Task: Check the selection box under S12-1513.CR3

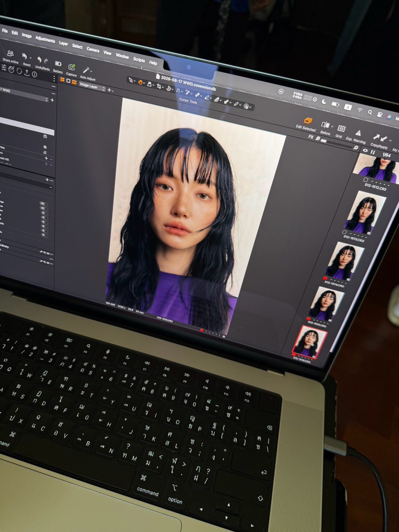Action: pos(345,232)
